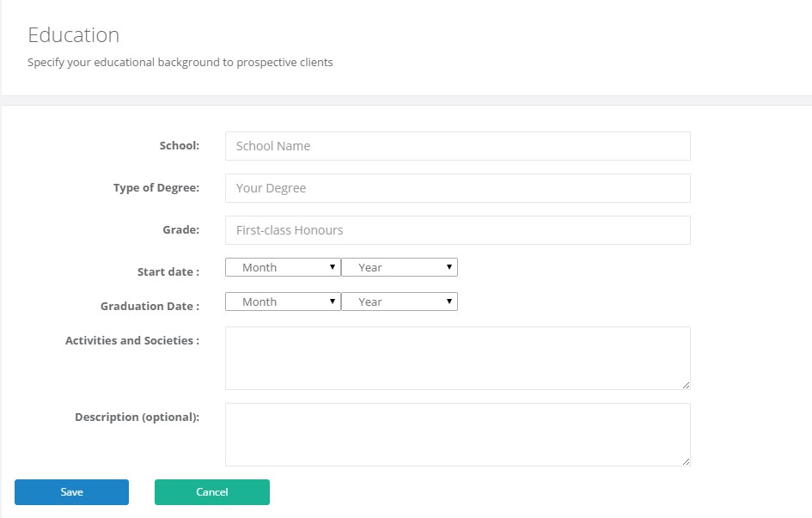Image resolution: width=812 pixels, height=518 pixels.
Task: Click the Start date Month dropdown arrow
Action: [333, 267]
